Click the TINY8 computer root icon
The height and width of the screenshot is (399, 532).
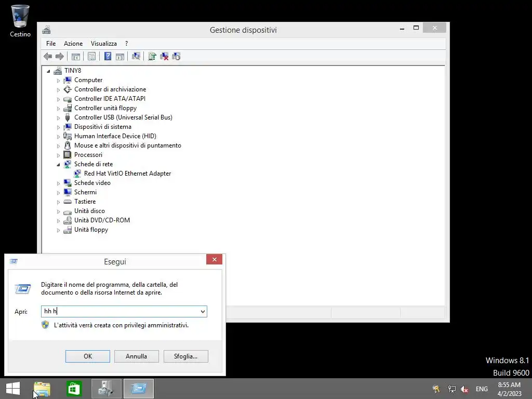[x=58, y=71]
